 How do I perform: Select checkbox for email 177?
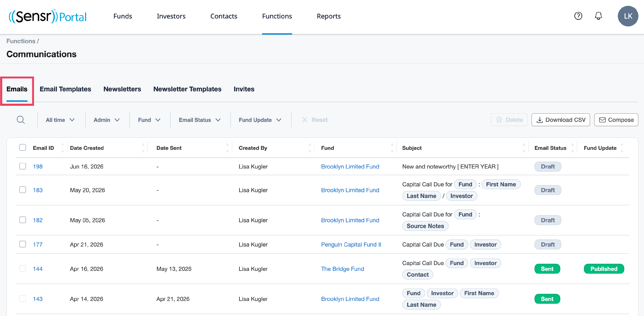[x=23, y=244]
